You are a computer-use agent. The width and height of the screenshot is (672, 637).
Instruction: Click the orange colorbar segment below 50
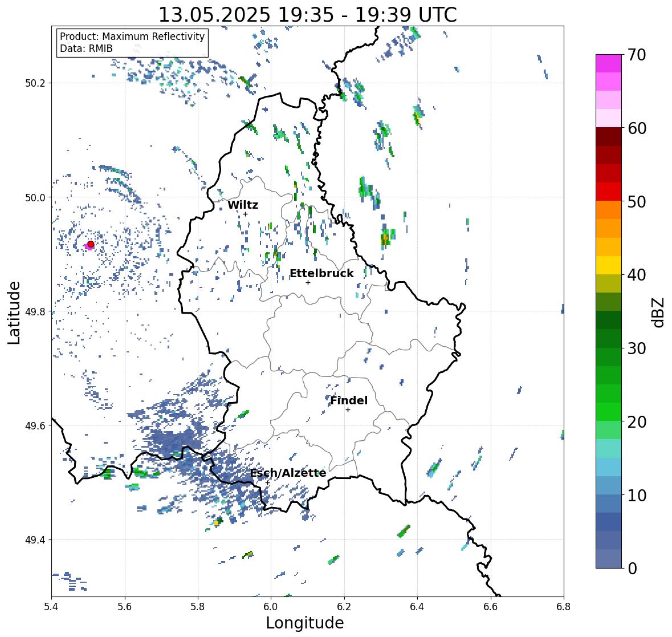click(609, 210)
